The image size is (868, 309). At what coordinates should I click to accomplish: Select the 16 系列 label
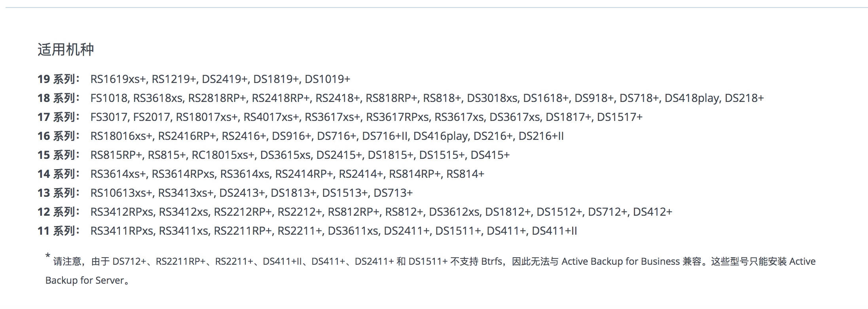point(59,136)
